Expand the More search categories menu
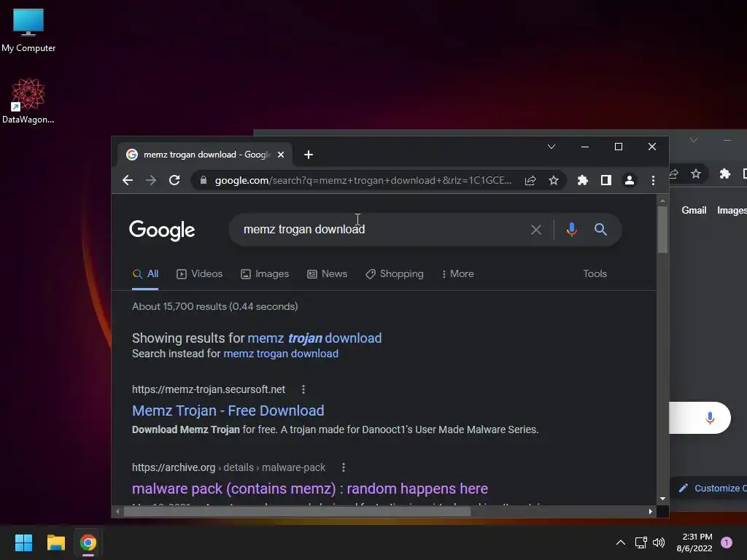Viewport: 747px width, 560px height. 458,274
